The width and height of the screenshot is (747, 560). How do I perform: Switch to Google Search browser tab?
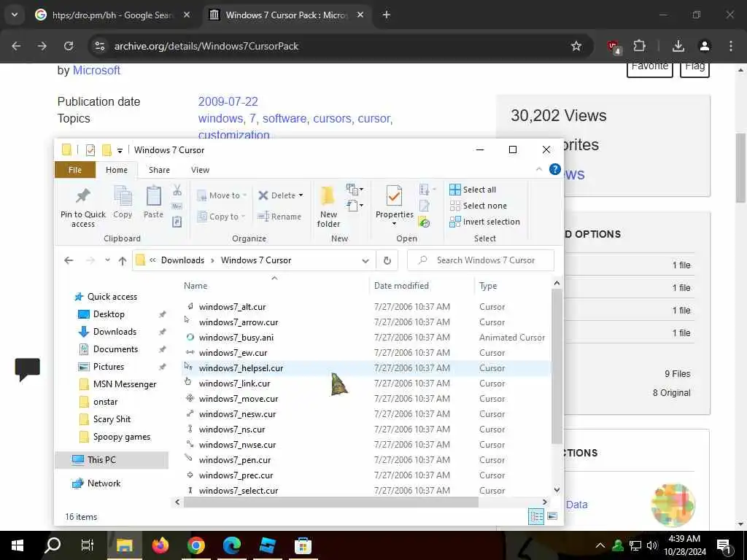pos(112,15)
